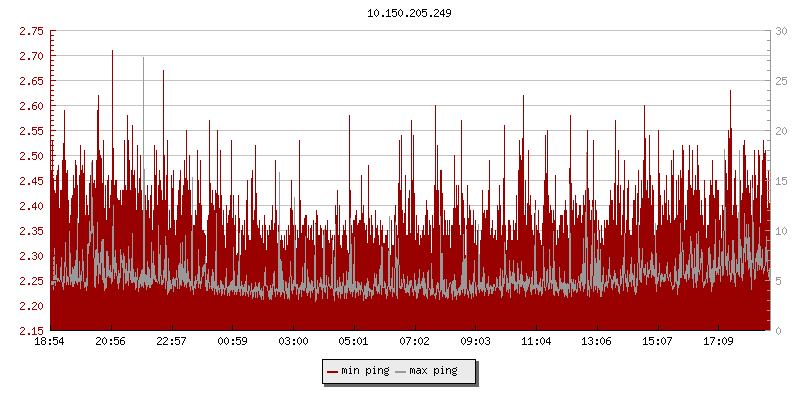Select the 18:54 time axis label
The width and height of the screenshot is (800, 400).
pos(50,341)
